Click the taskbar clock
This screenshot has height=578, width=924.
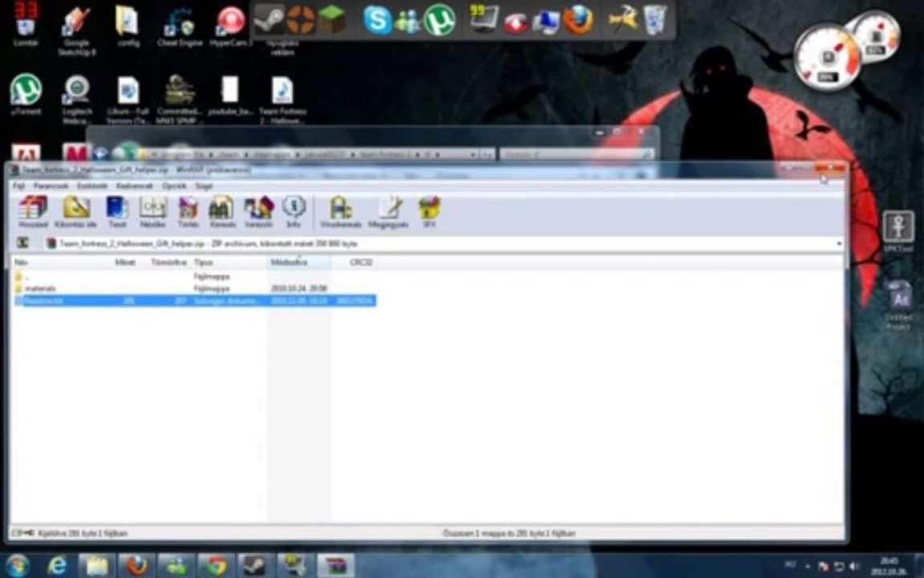pos(890,566)
